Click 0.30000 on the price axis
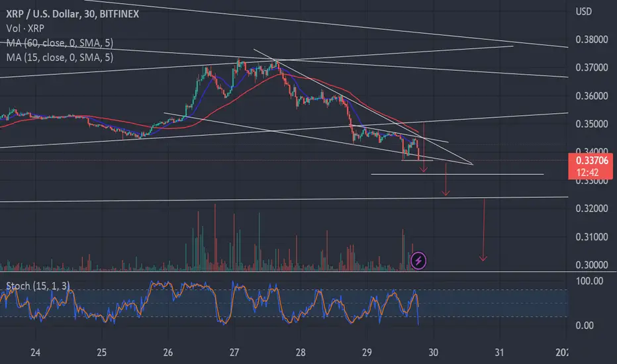 pos(591,265)
